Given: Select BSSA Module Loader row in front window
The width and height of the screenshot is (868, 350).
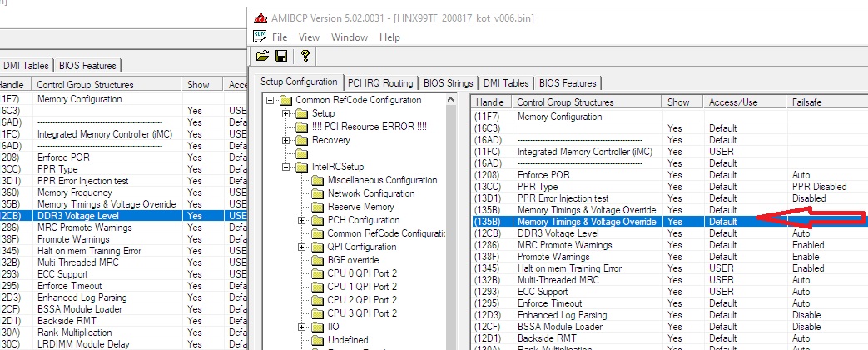Looking at the screenshot, I should pos(669,326).
